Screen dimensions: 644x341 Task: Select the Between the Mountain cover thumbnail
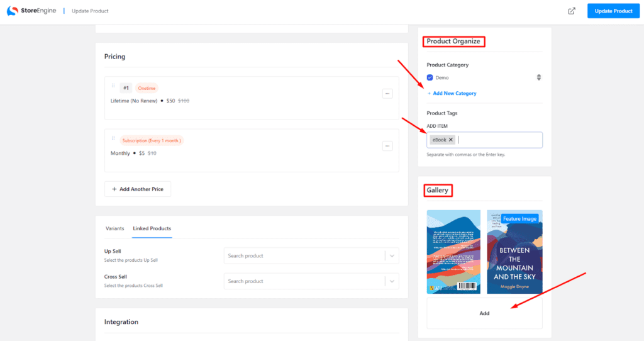click(x=514, y=252)
